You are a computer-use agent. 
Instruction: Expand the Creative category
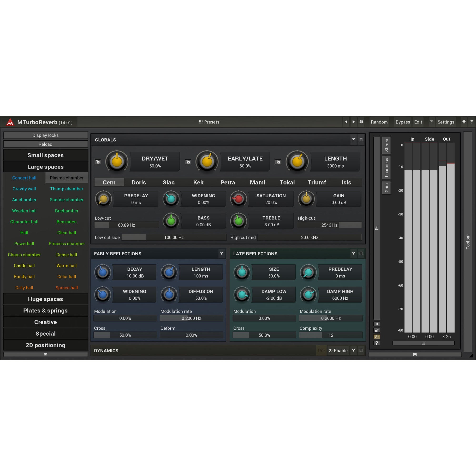coord(46,322)
